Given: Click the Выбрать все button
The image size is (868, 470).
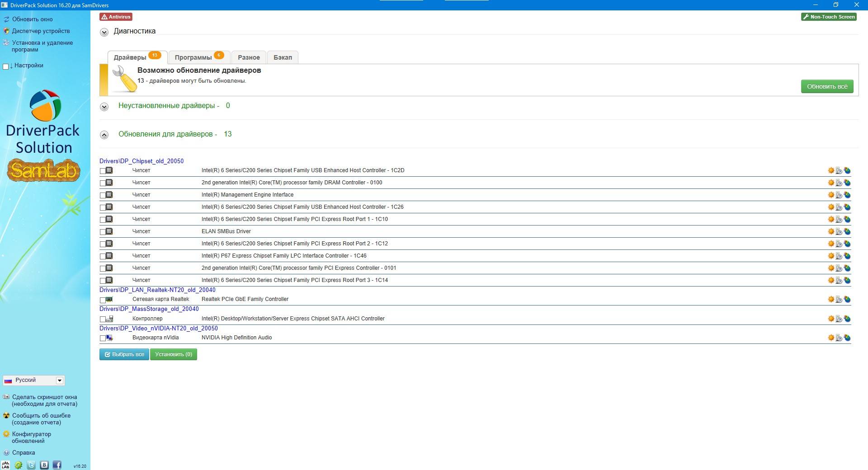Looking at the screenshot, I should click(124, 354).
